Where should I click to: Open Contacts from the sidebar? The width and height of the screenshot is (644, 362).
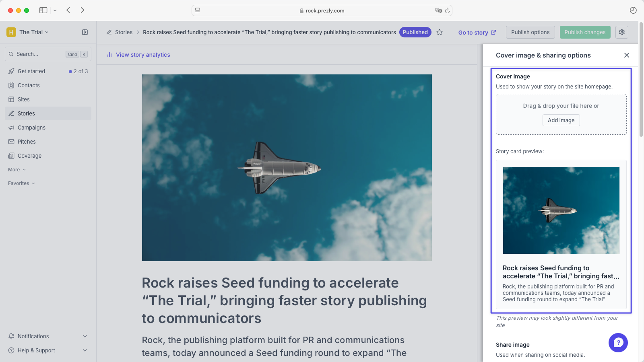pos(29,85)
